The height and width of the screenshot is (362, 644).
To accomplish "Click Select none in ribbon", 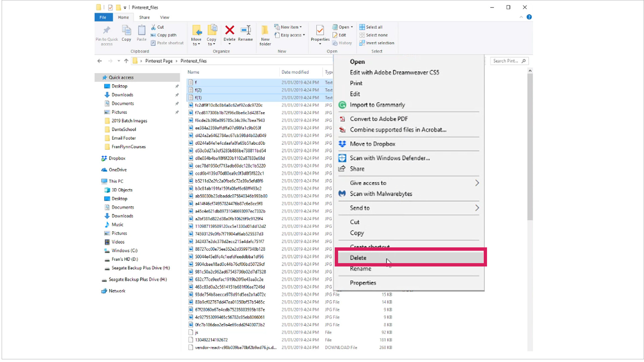I will 373,35.
